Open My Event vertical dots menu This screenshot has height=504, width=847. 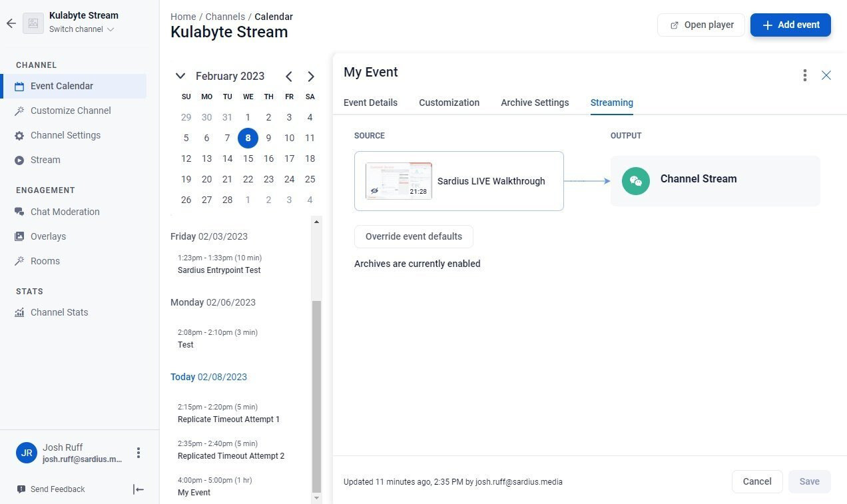[x=805, y=75]
